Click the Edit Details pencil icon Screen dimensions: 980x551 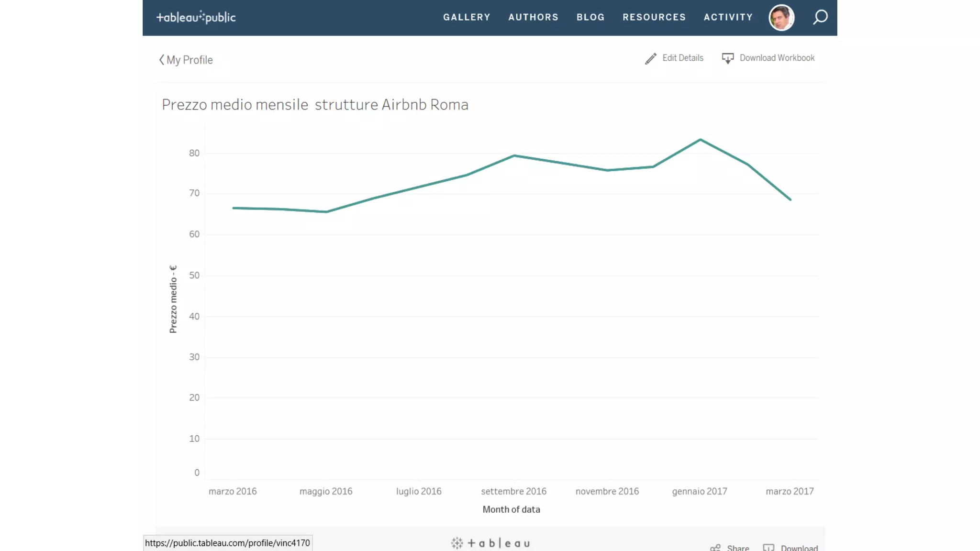[650, 58]
